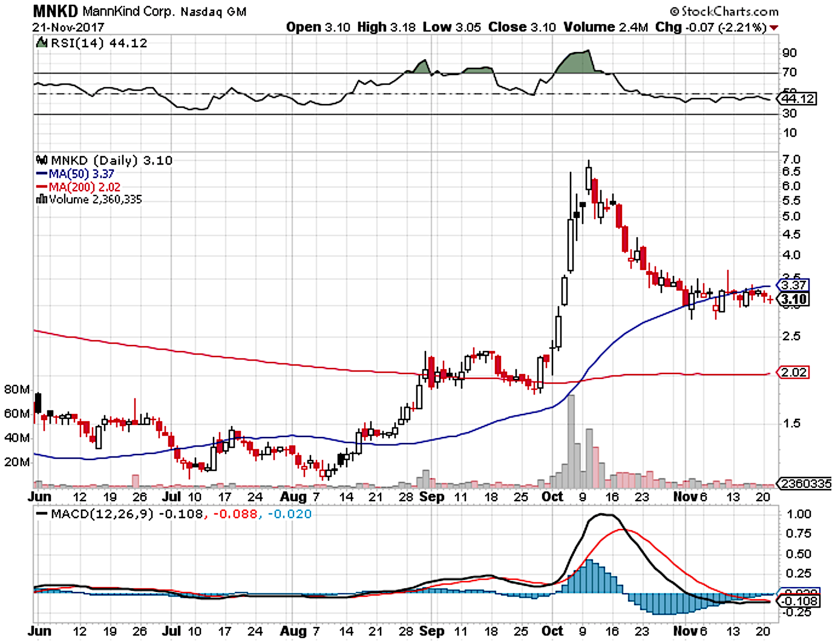Viewport: 835px width, 644px height.
Task: Click the blue 3.37 price tag
Action: click(793, 285)
